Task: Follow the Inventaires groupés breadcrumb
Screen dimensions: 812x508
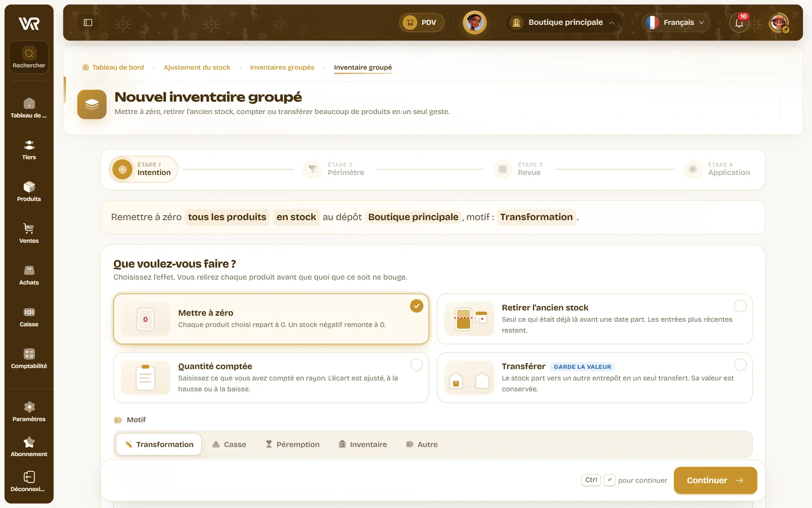Action: click(282, 67)
